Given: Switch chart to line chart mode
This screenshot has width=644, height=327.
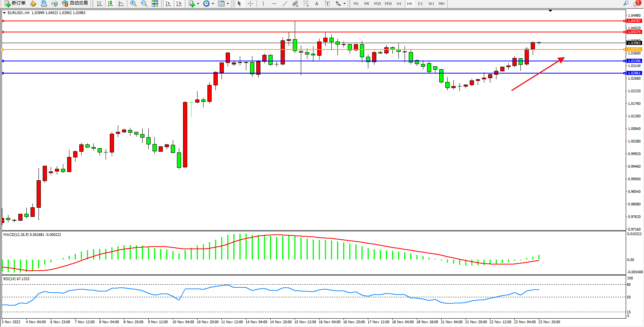Looking at the screenshot, I should [121, 3].
